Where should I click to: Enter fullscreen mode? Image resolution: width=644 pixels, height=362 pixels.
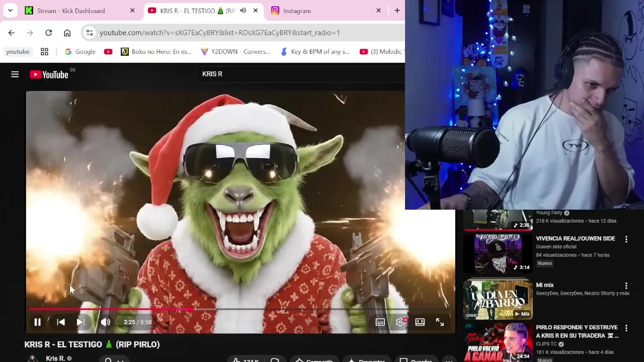pos(440,322)
